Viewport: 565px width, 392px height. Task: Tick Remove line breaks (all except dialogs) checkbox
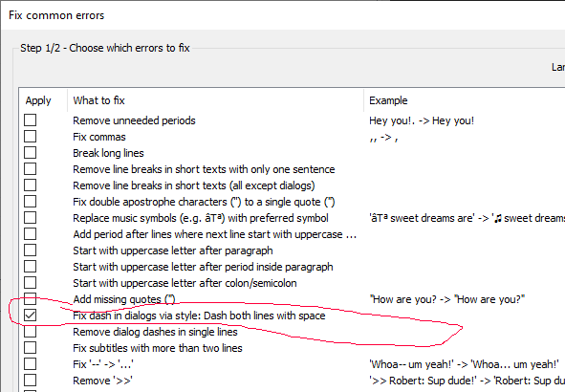[x=31, y=185]
